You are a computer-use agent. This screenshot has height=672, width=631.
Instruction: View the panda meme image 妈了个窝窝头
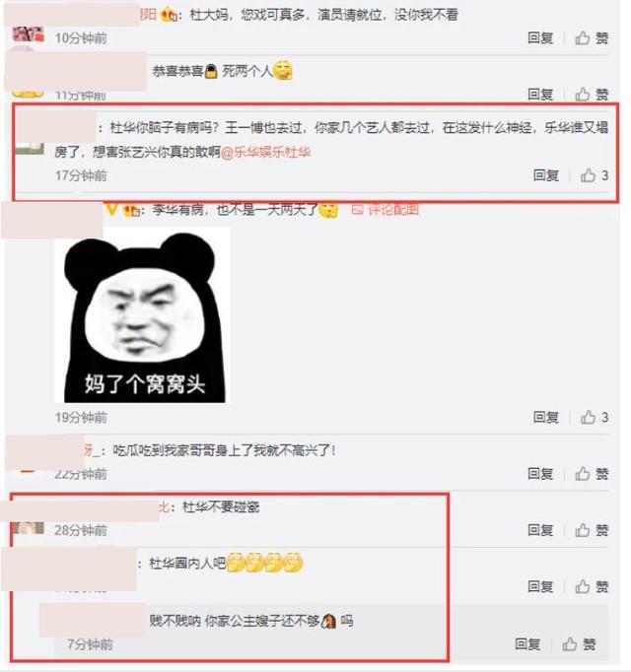[x=142, y=315]
